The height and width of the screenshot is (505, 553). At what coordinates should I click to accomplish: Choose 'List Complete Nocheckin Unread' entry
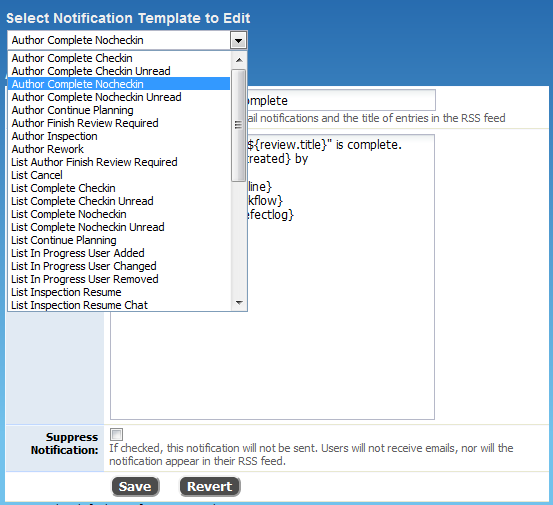[x=120, y=227]
